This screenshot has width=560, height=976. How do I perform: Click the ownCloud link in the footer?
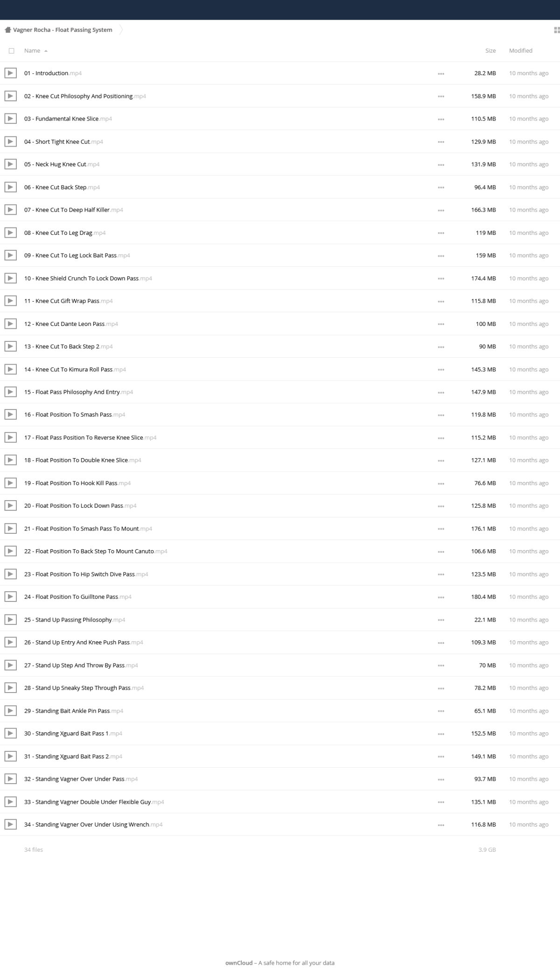(239, 963)
